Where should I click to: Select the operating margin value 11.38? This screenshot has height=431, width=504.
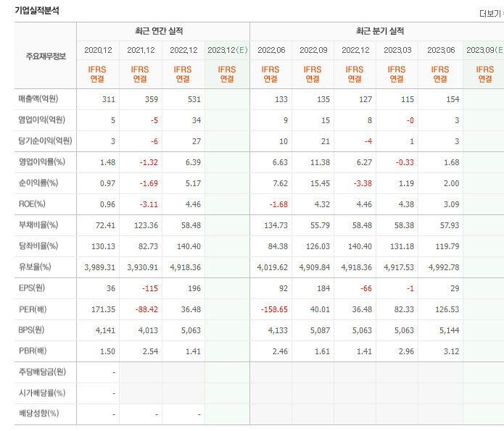tap(320, 162)
